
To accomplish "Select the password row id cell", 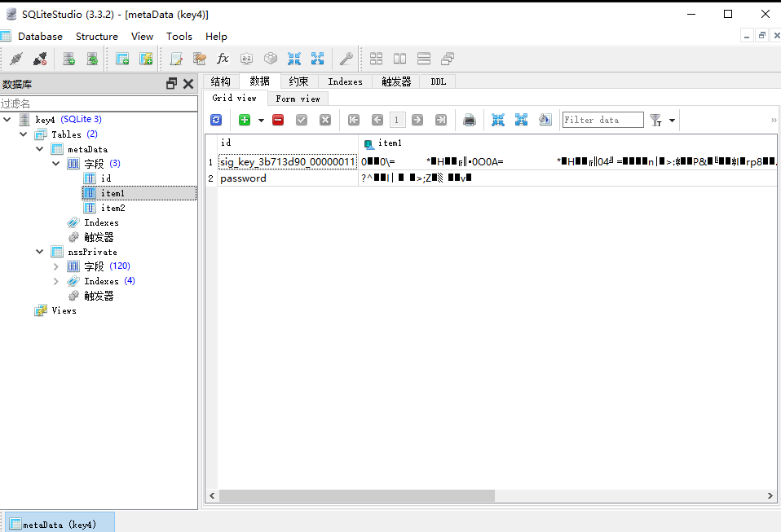I will (287, 178).
